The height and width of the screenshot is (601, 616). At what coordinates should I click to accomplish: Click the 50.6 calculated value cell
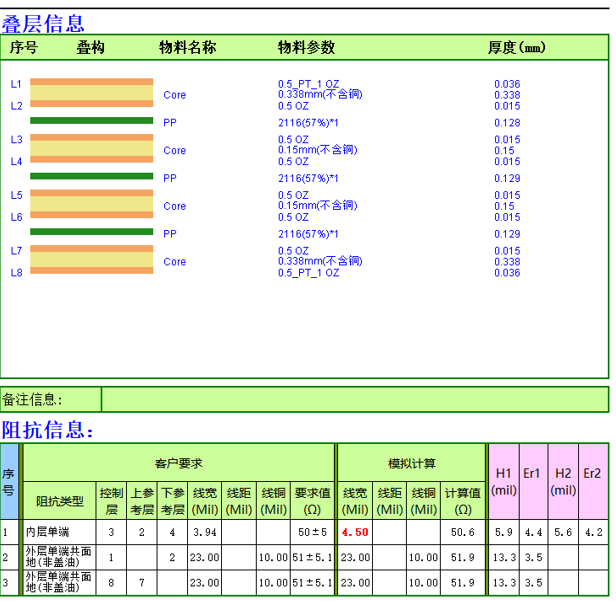click(462, 533)
